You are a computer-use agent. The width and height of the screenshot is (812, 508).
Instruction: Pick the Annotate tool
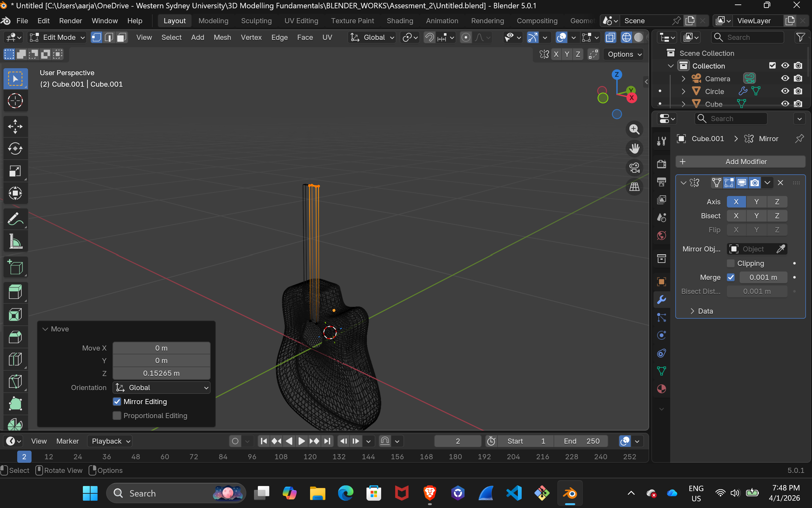tap(15, 219)
